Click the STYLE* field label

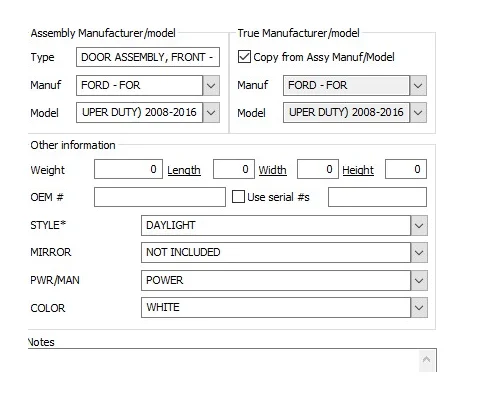[x=48, y=225]
